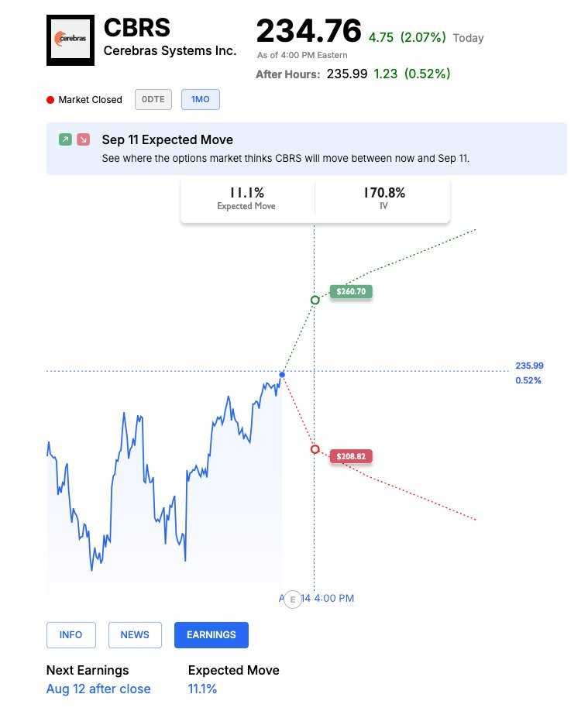The width and height of the screenshot is (588, 718).
Task: Click the red lower expected move circle
Action: pos(315,450)
